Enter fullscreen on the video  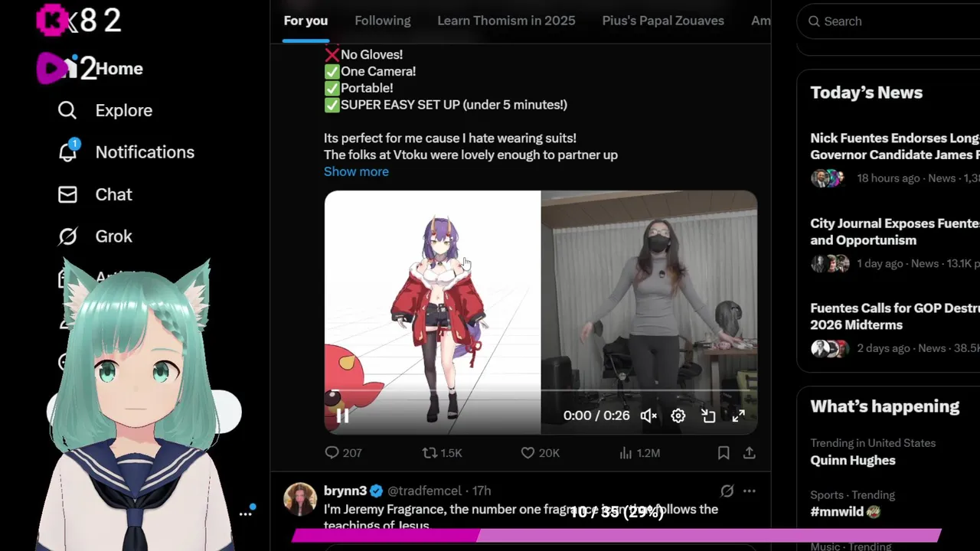[738, 416]
